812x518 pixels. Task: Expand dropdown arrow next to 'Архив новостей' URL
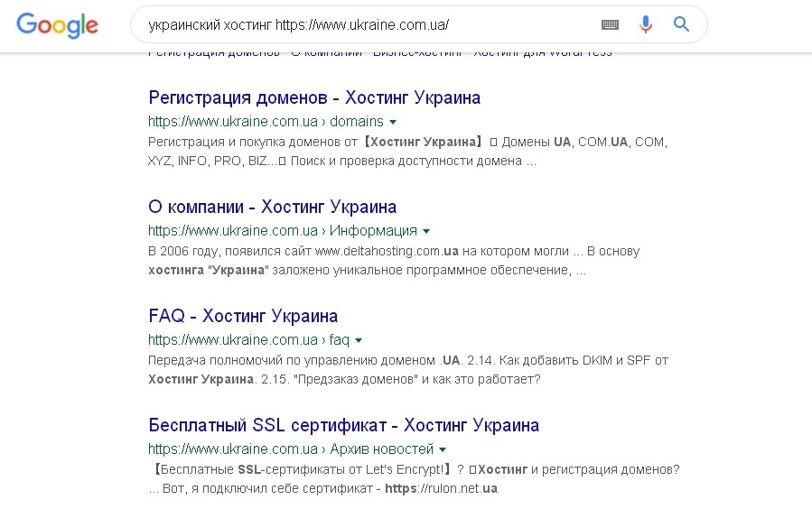(x=443, y=449)
